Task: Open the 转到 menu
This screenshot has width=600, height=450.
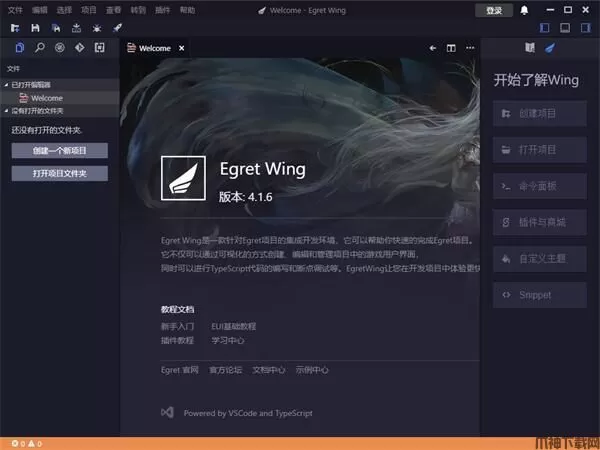Action: click(138, 10)
